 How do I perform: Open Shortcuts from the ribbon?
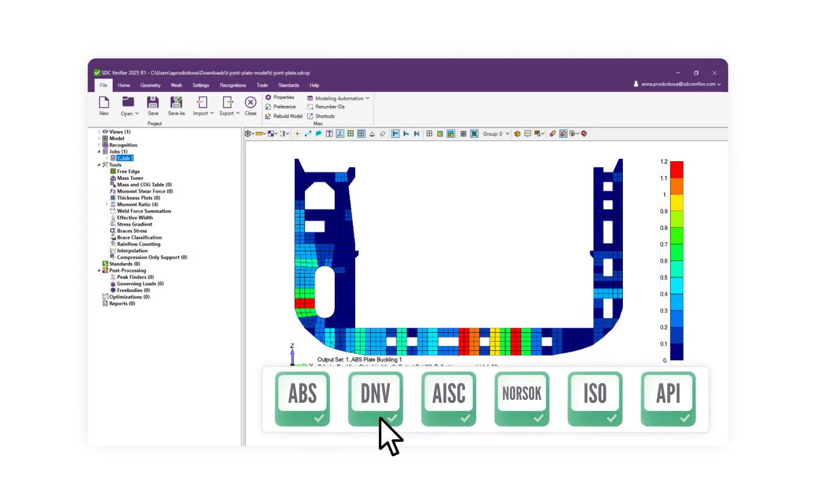point(321,116)
